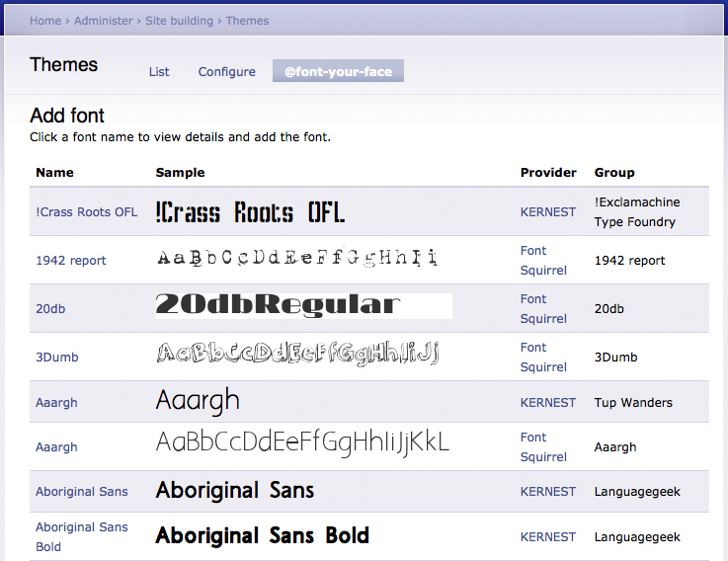Click the 20dbRegular sample image
728x561 pixels.
tap(303, 306)
